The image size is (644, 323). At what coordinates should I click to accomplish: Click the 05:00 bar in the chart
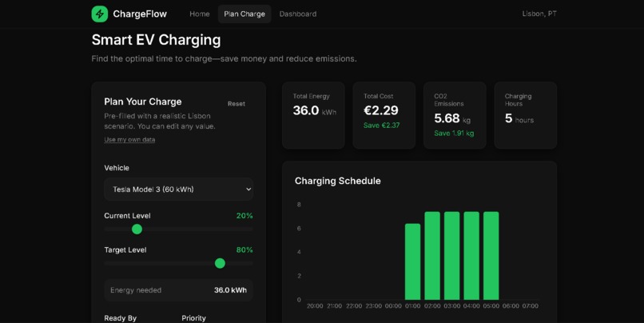tap(491, 256)
